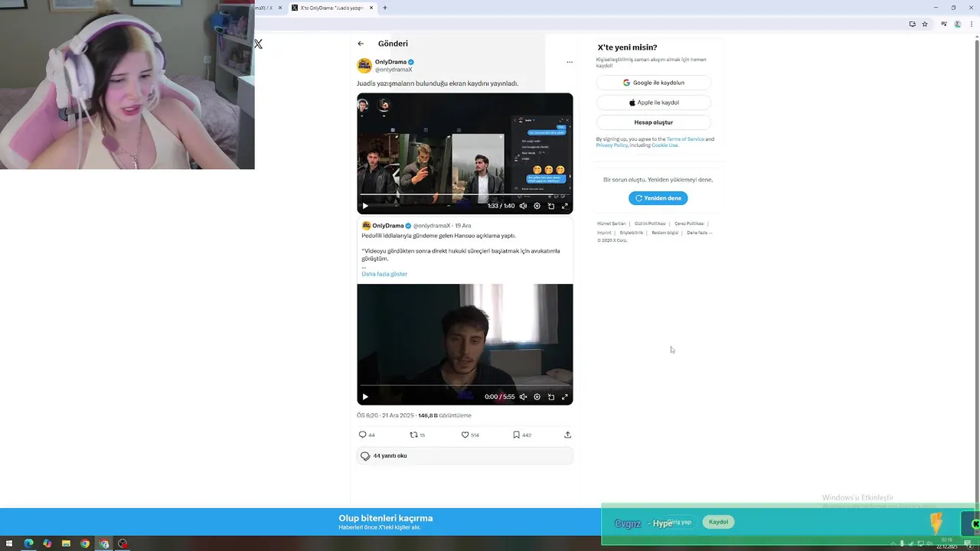The width and height of the screenshot is (980, 551).
Task: Open the quoted post's OnlyDrama name
Action: [x=388, y=226]
